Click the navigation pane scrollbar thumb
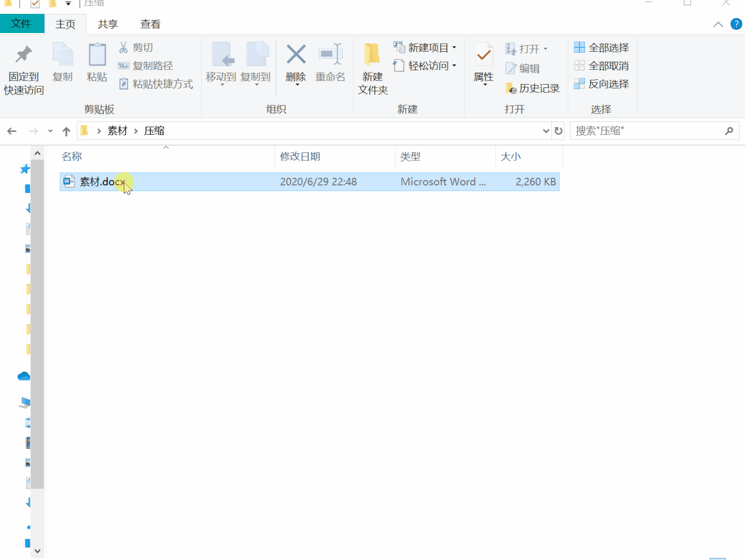This screenshot has height=560, width=745. coord(37,324)
